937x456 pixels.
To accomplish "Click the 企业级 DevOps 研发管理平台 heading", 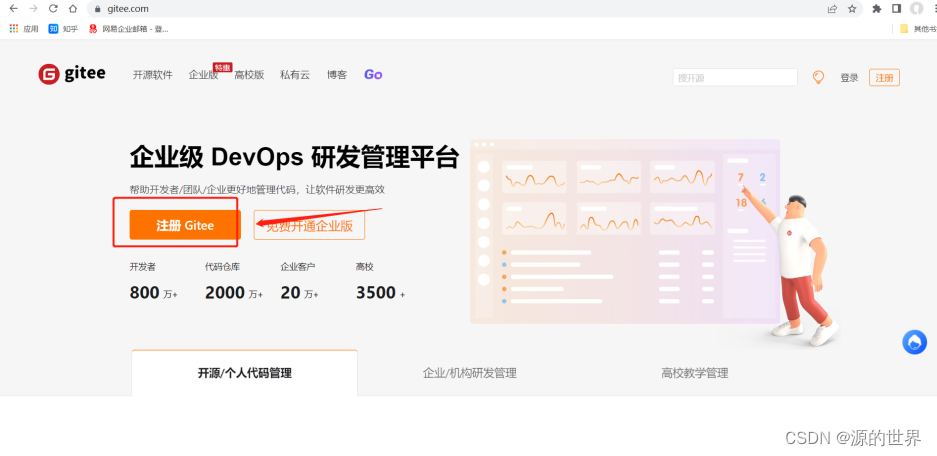I will click(294, 158).
